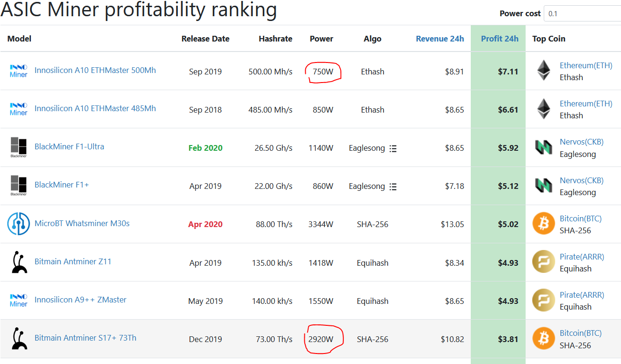Click Pirate coin icon in A9++ ZMaster row

544,301
